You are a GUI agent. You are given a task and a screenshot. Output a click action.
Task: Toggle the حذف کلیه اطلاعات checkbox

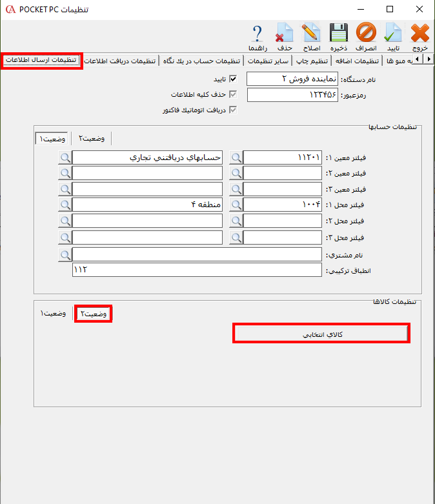click(x=233, y=95)
